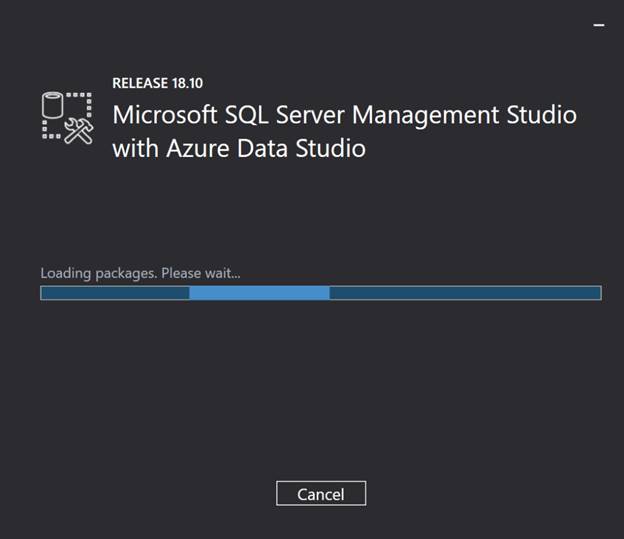Click the words SQL Server in the title
This screenshot has height=539, width=624.
[x=290, y=114]
